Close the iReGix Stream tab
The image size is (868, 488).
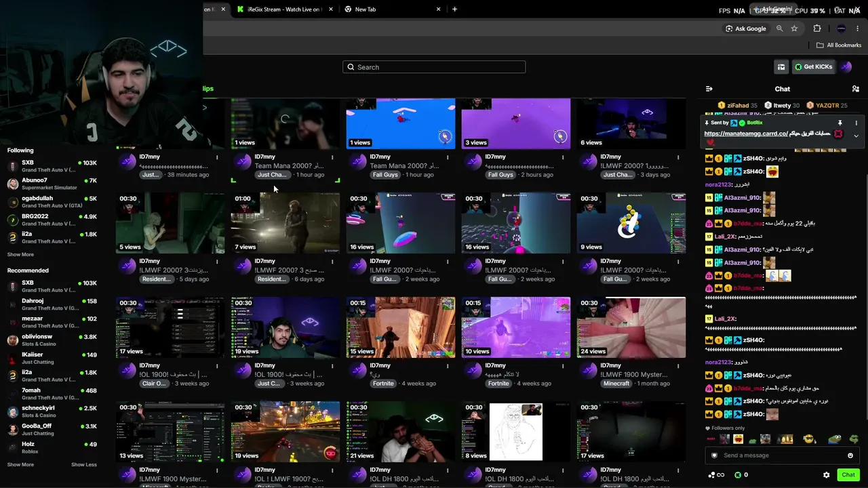click(331, 9)
